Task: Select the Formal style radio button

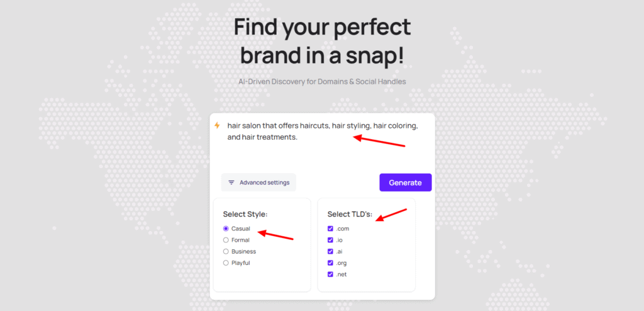Action: 226,240
